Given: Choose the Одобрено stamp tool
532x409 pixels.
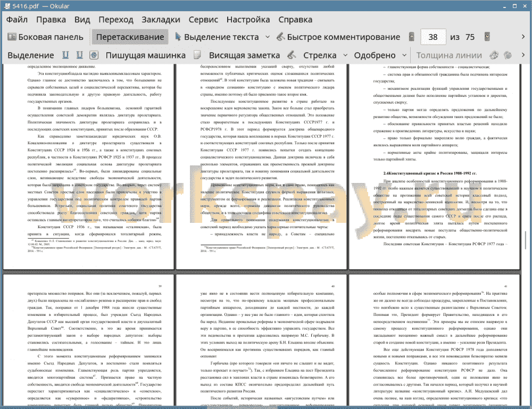Looking at the screenshot, I should point(375,55).
